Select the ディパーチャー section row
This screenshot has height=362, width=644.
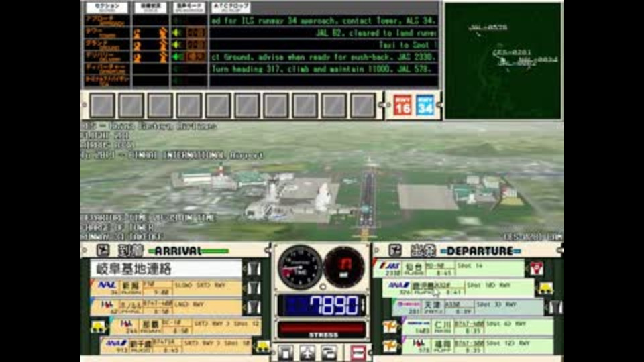pyautogui.click(x=107, y=68)
